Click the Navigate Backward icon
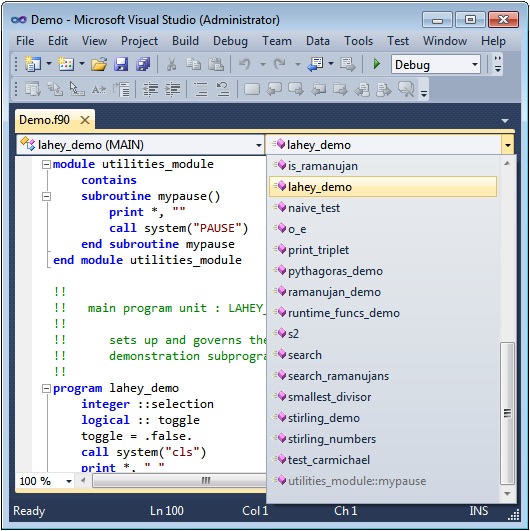The height and width of the screenshot is (531, 530). tap(315, 64)
